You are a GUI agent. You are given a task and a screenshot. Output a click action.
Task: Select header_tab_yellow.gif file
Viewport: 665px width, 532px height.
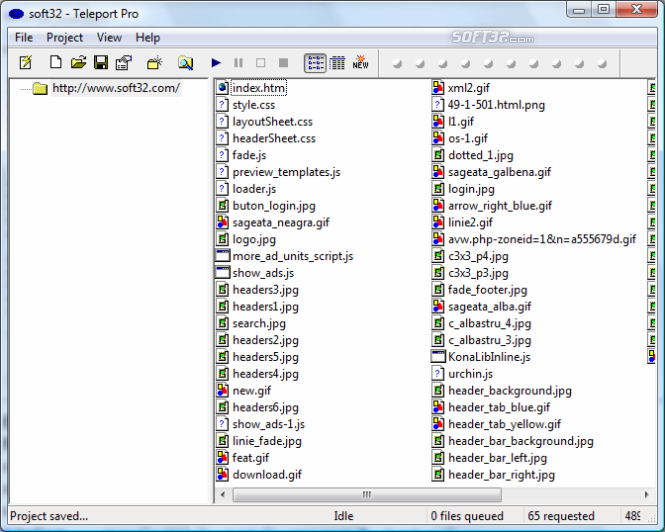click(504, 424)
